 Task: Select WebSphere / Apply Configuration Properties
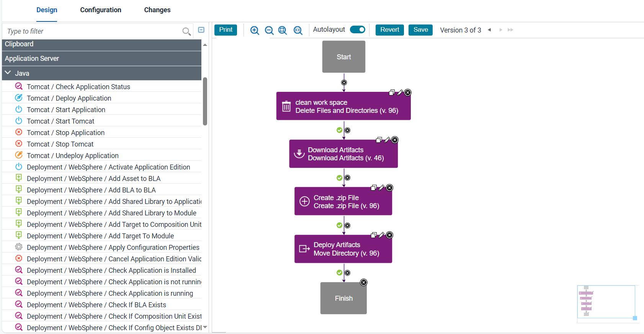[113, 248]
